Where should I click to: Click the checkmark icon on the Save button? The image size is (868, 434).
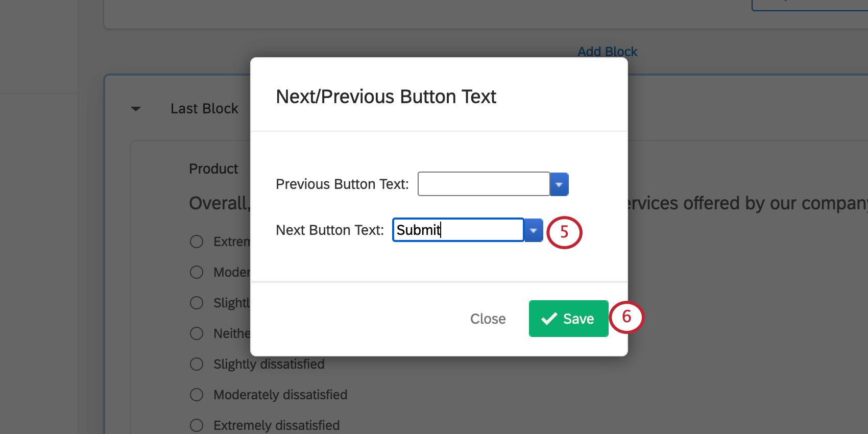(x=548, y=319)
